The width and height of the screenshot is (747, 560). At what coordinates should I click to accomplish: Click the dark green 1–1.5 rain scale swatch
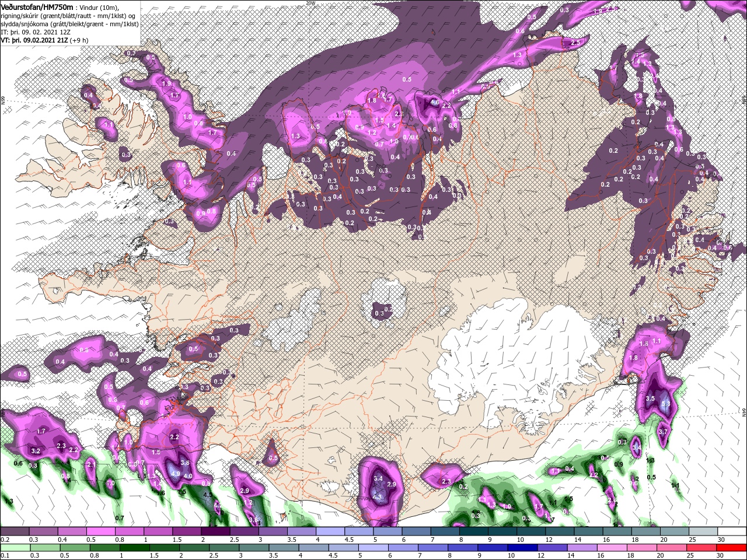(135, 548)
